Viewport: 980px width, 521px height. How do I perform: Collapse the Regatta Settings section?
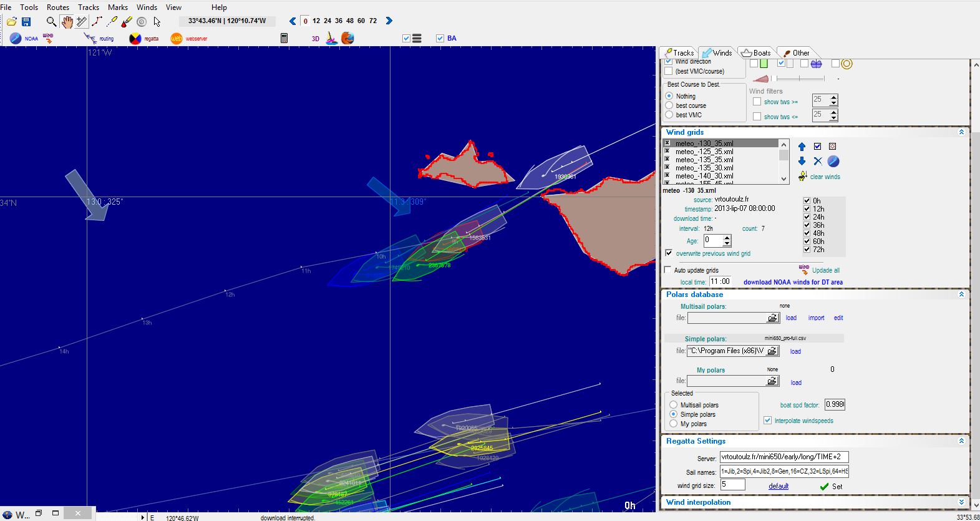pos(961,441)
